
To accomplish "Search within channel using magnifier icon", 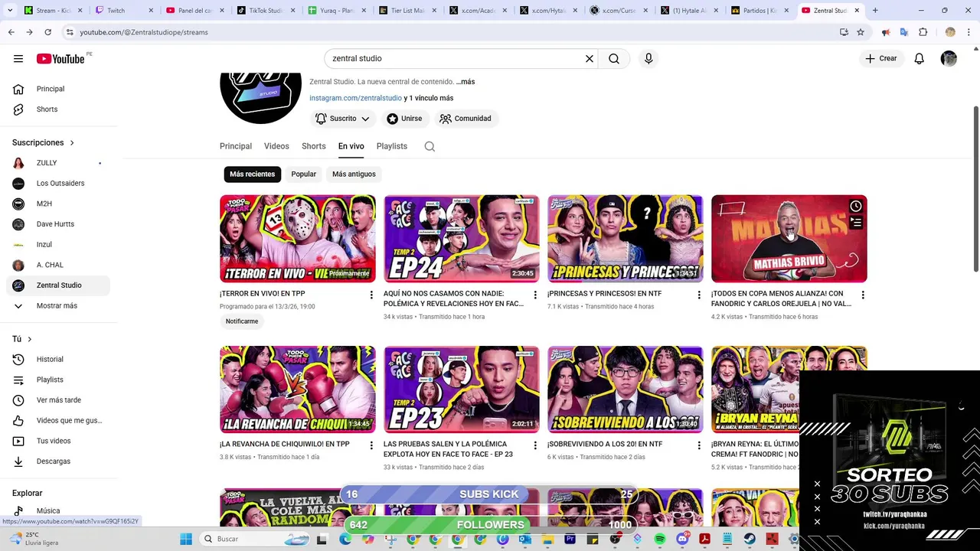I will point(430,146).
